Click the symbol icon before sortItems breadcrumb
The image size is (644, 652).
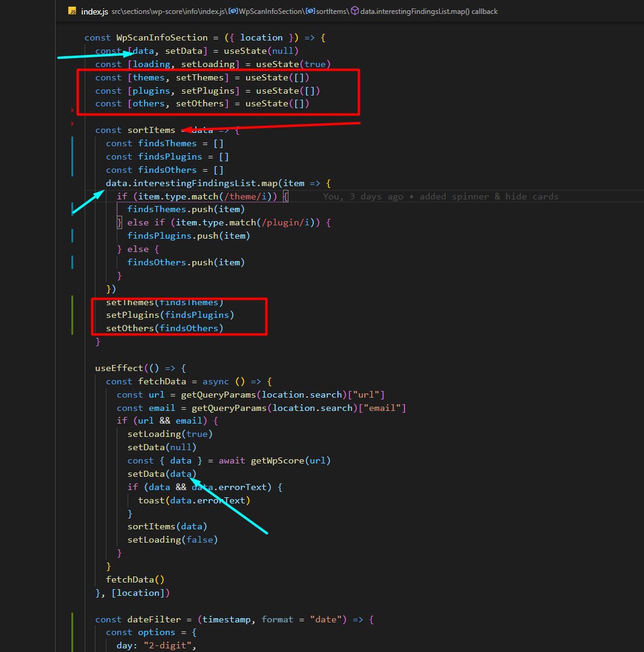(x=310, y=11)
